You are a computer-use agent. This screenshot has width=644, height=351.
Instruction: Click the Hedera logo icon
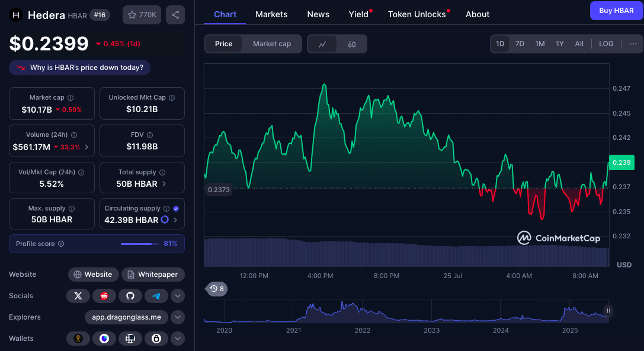click(16, 15)
